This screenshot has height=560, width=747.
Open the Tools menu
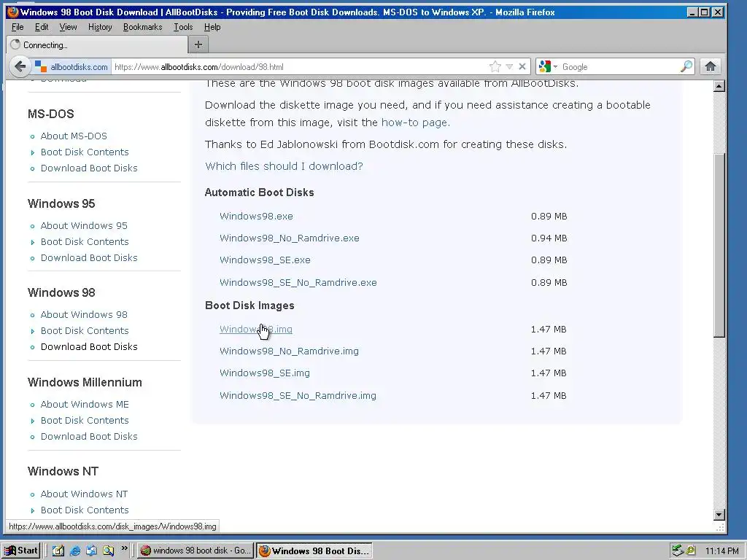[183, 27]
